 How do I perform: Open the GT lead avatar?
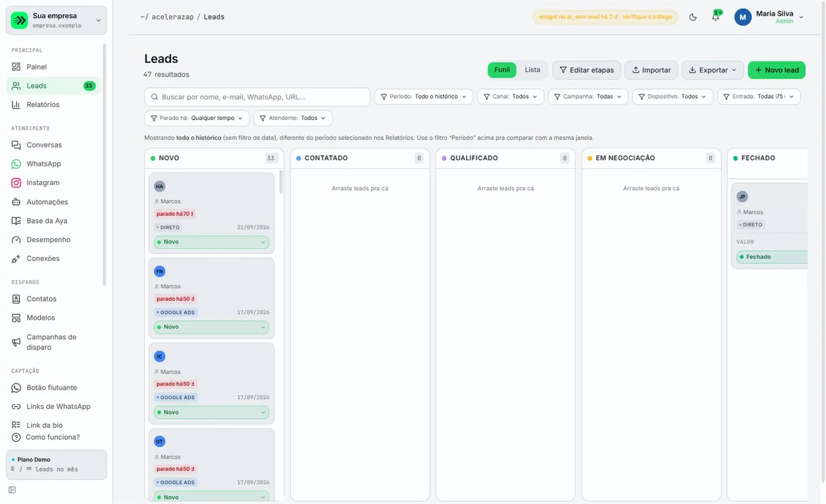pos(159,442)
